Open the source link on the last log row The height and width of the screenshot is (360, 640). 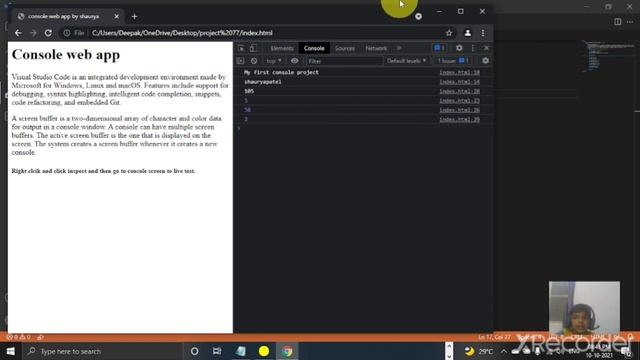[x=459, y=119]
